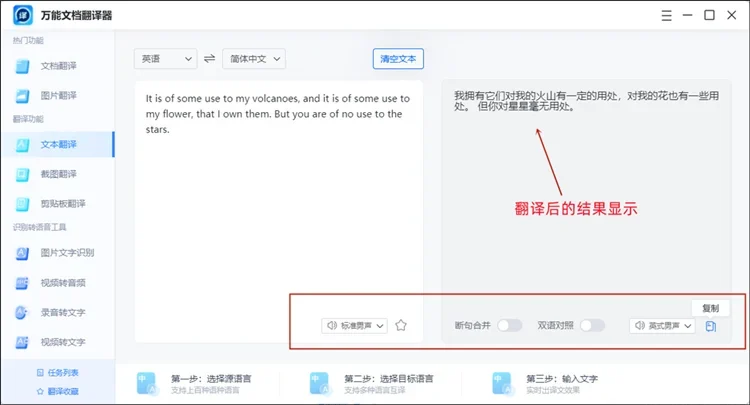The width and height of the screenshot is (750, 405).
Task: Select 剪贴板翻译 in the sidebar
Action: click(x=57, y=204)
